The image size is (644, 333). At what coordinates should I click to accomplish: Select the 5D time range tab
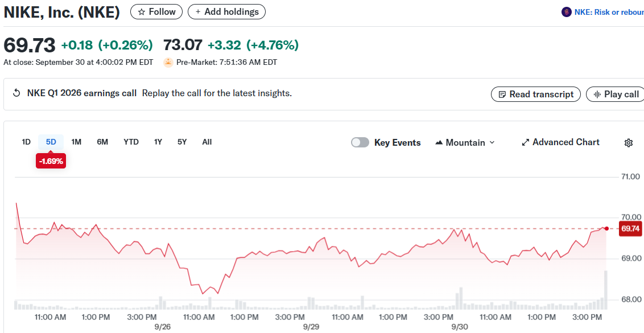click(x=51, y=142)
